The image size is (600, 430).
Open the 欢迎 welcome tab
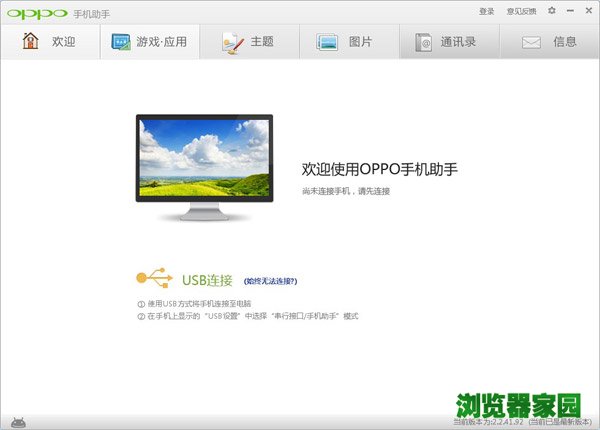pos(50,42)
